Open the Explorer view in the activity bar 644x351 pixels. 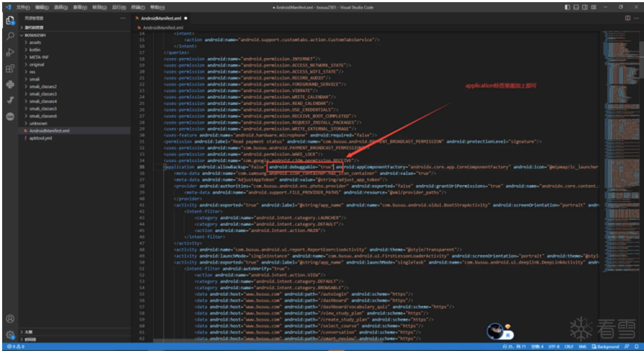[x=10, y=21]
